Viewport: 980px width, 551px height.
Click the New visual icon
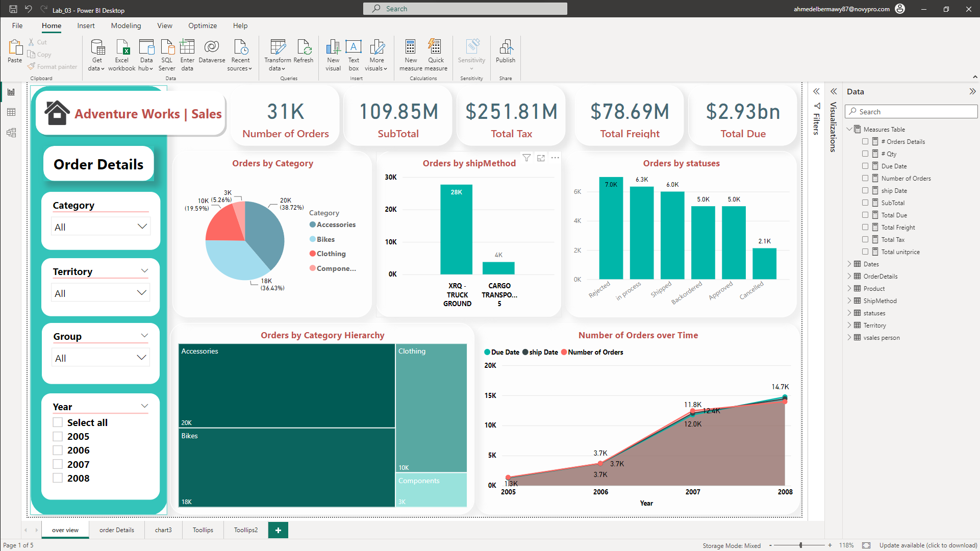coord(333,47)
